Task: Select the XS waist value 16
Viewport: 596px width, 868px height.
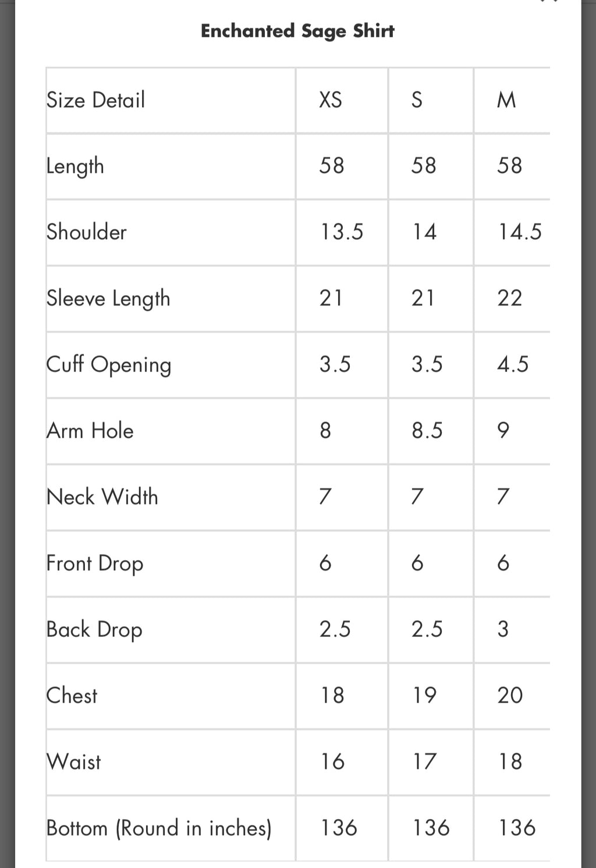Action: [333, 761]
